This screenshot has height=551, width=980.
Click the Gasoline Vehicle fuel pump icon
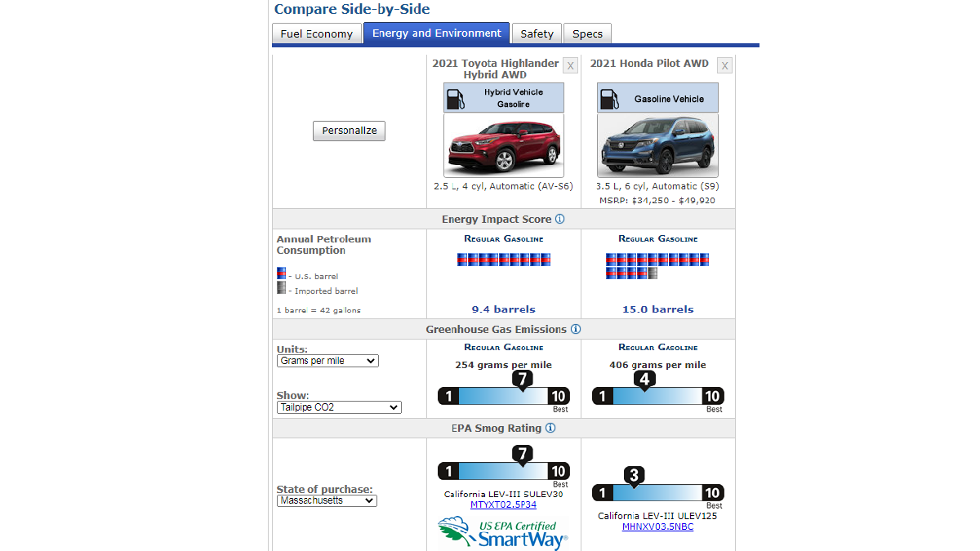(x=610, y=99)
